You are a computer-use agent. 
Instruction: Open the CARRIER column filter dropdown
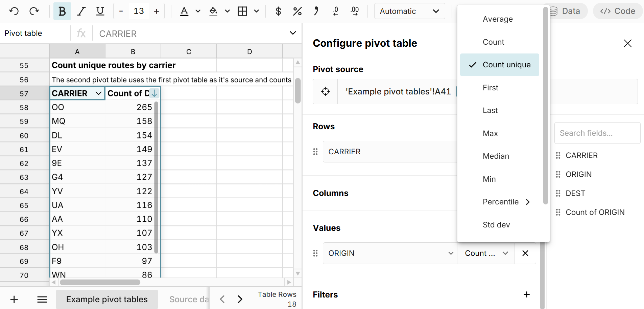(x=98, y=93)
